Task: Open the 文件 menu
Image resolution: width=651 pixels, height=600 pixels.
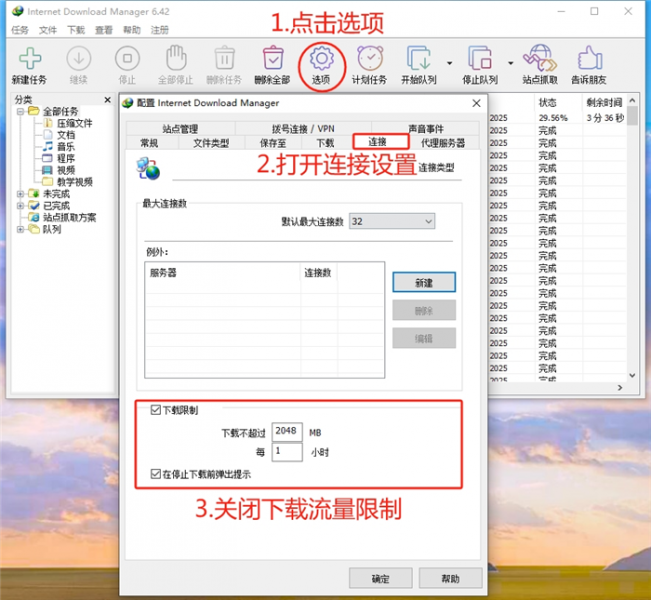Action: [x=48, y=30]
